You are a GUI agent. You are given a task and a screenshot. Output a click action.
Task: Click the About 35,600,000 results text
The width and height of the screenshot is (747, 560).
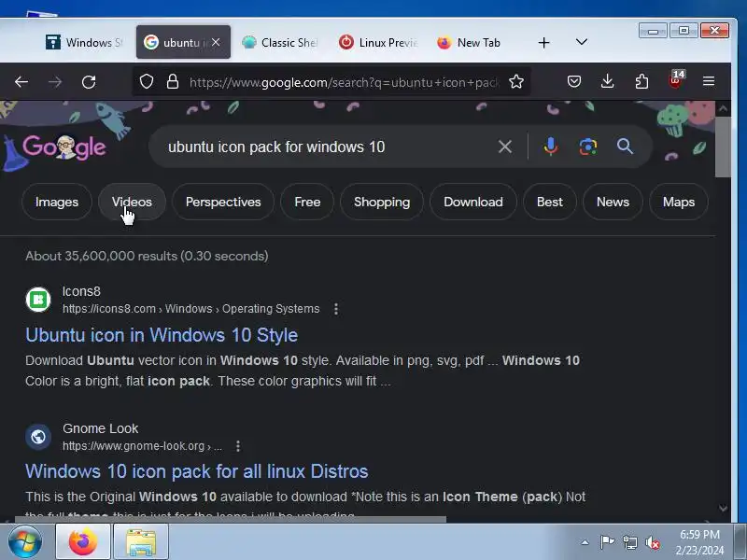point(147,256)
